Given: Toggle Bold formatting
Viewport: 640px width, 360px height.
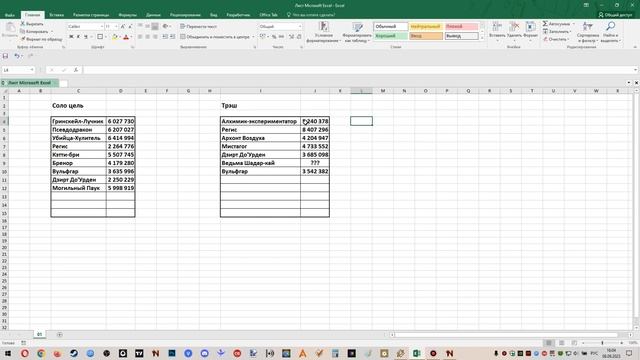Looking at the screenshot, I should (71, 37).
